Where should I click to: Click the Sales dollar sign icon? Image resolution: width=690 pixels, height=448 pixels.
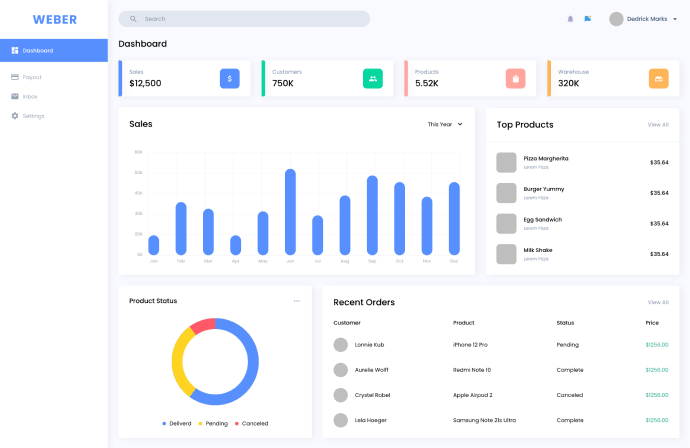(x=230, y=78)
